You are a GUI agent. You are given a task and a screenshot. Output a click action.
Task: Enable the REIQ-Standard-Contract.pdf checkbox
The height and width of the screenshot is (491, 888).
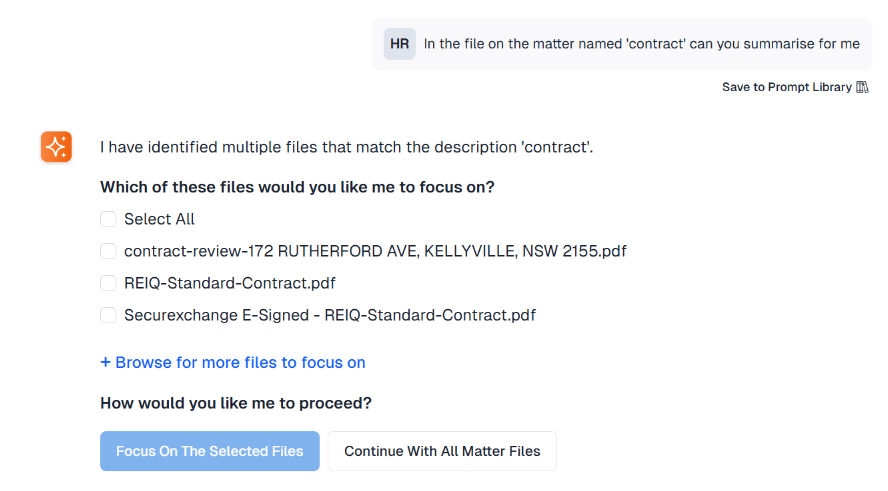coord(108,283)
